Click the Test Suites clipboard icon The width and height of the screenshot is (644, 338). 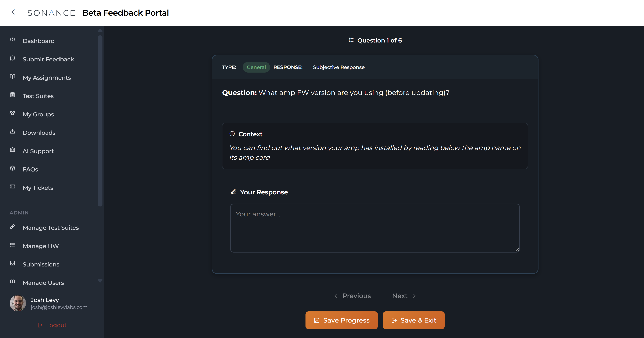pos(12,95)
